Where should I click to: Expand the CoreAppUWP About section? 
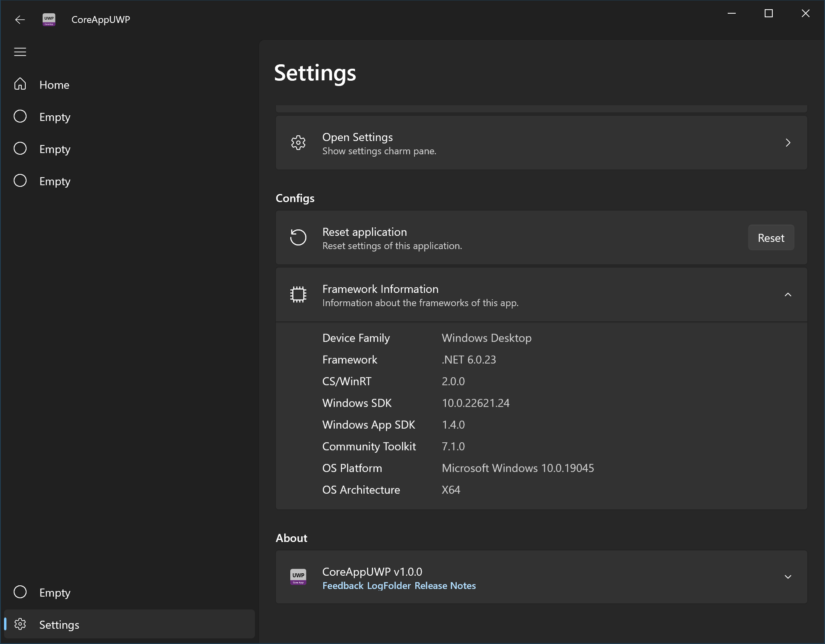[x=788, y=577]
